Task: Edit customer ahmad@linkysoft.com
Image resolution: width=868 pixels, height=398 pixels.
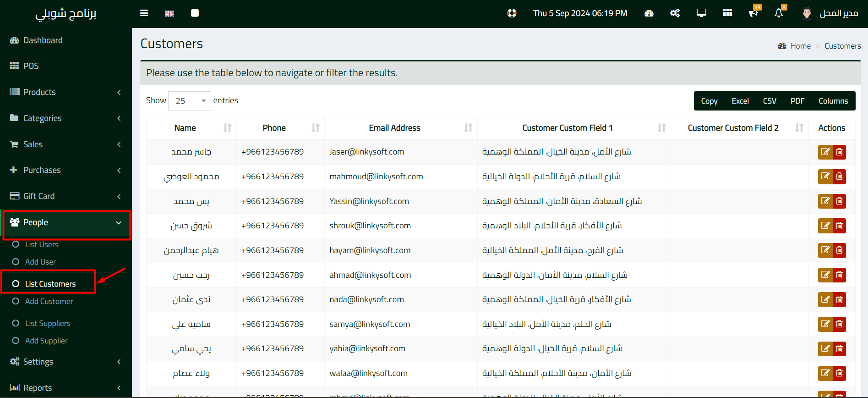Action: click(825, 275)
